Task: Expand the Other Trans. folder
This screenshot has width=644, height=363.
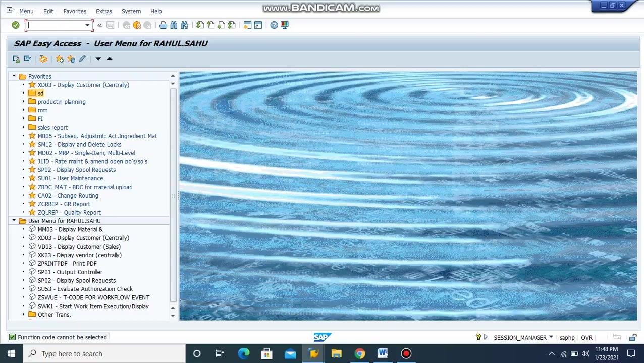Action: [x=23, y=315]
